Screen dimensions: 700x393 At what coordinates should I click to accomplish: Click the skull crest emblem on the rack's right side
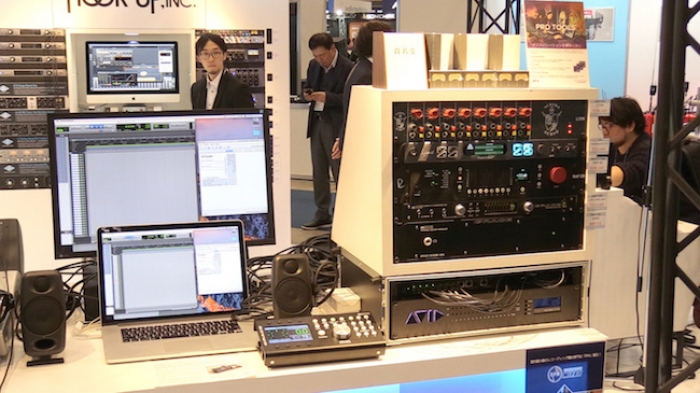(x=551, y=119)
